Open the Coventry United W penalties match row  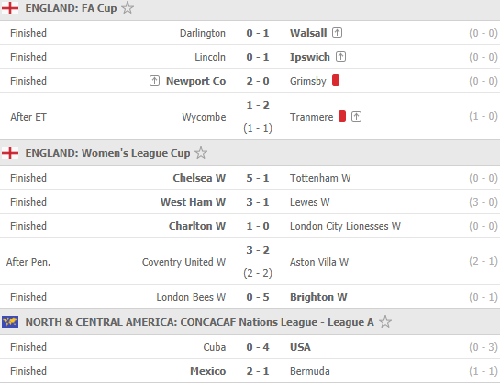click(x=250, y=262)
